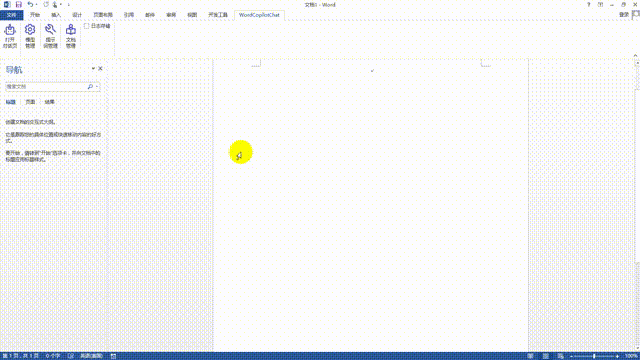Viewport: 640px width, 360px height.
Task: Click the Save icon in quick access toolbar
Action: 18,4
